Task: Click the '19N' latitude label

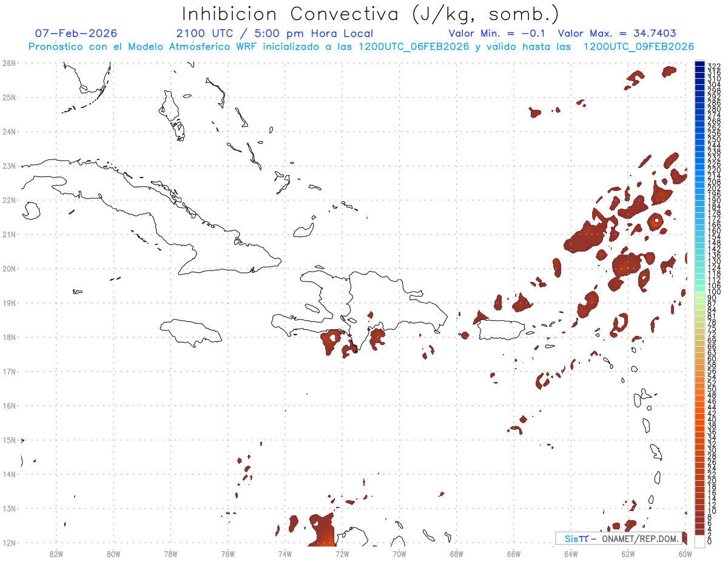Action: 8,303
